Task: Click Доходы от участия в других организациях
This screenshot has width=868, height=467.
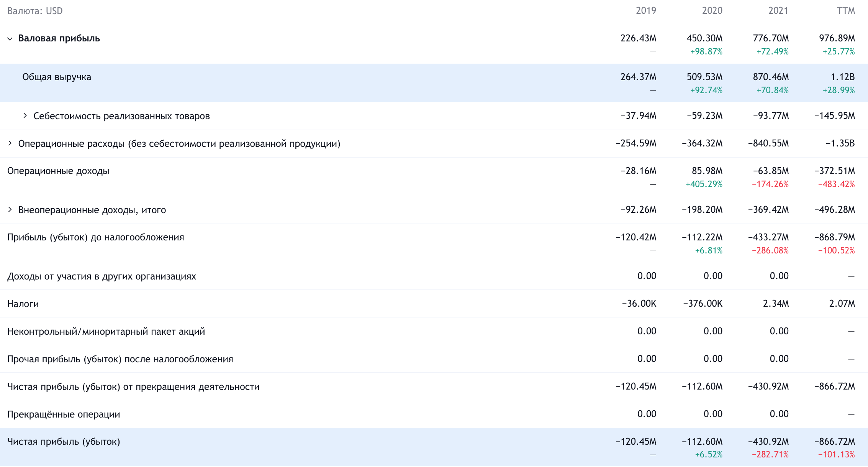Action: tap(102, 276)
